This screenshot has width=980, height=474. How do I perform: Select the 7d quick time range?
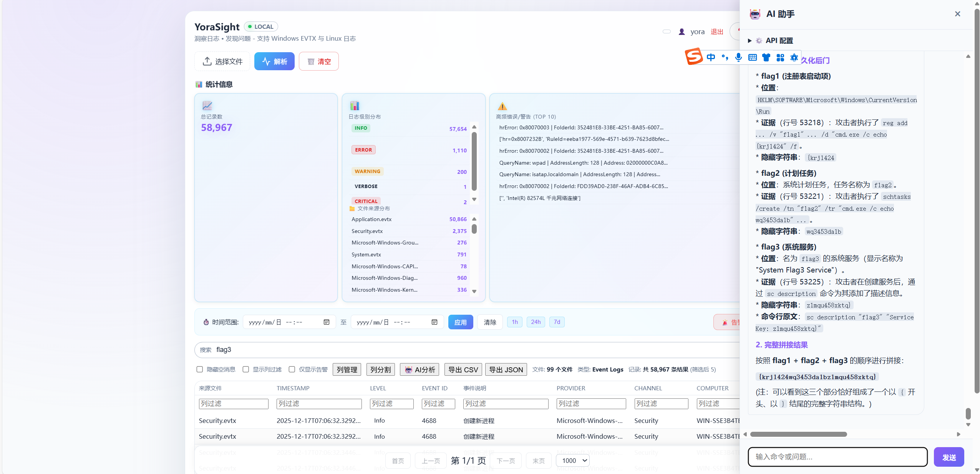click(x=557, y=322)
